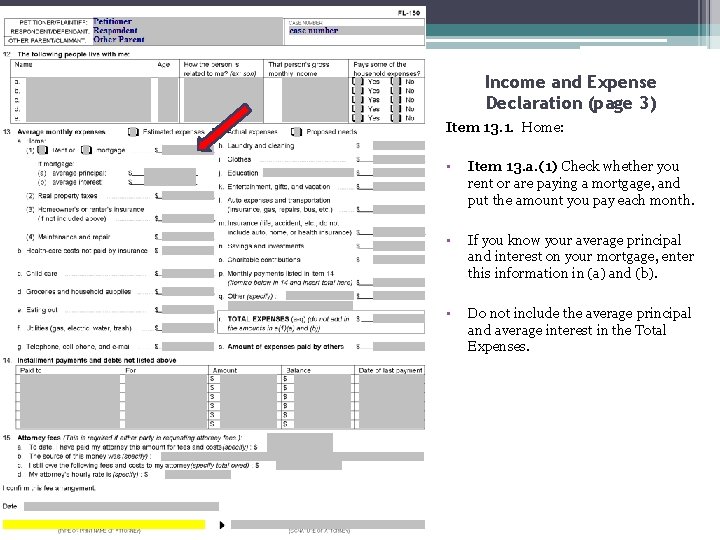
Task: Check the No box in household row a
Action: 396,82
